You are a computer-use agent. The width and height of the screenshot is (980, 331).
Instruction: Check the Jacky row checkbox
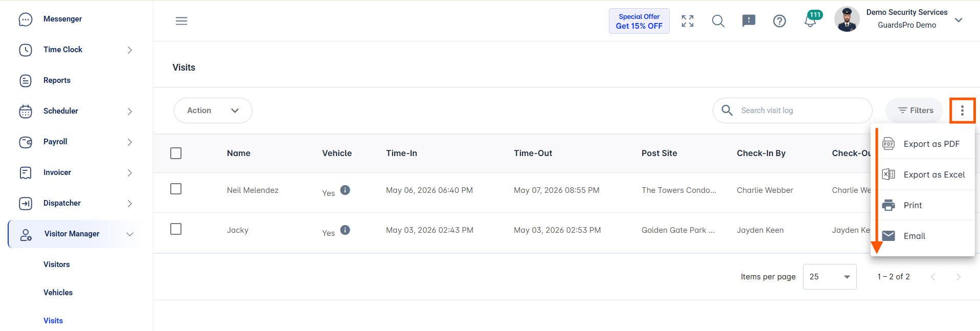tap(176, 229)
